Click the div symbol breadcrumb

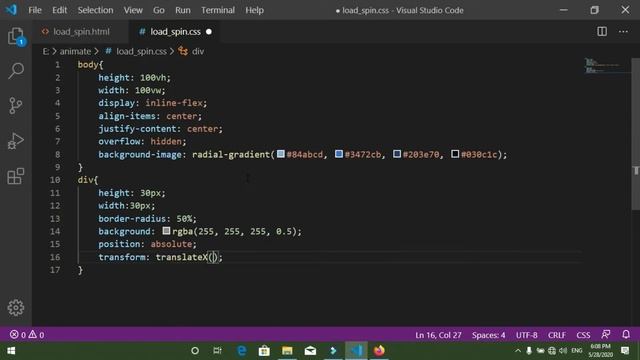198,51
